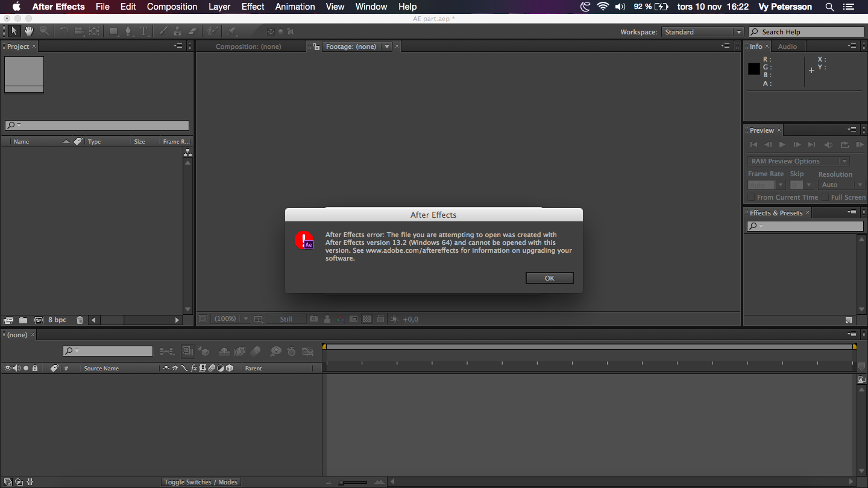Toggle Hide Shy Layers in timeline

click(x=224, y=351)
